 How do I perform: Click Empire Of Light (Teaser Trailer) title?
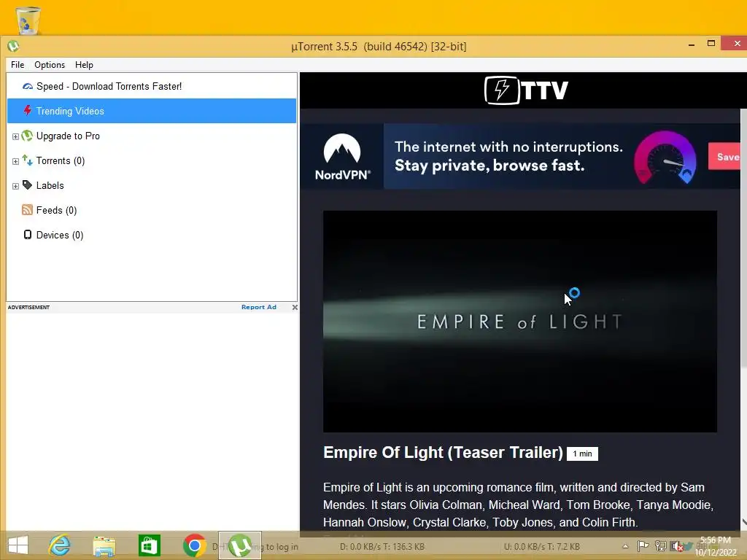443,452
